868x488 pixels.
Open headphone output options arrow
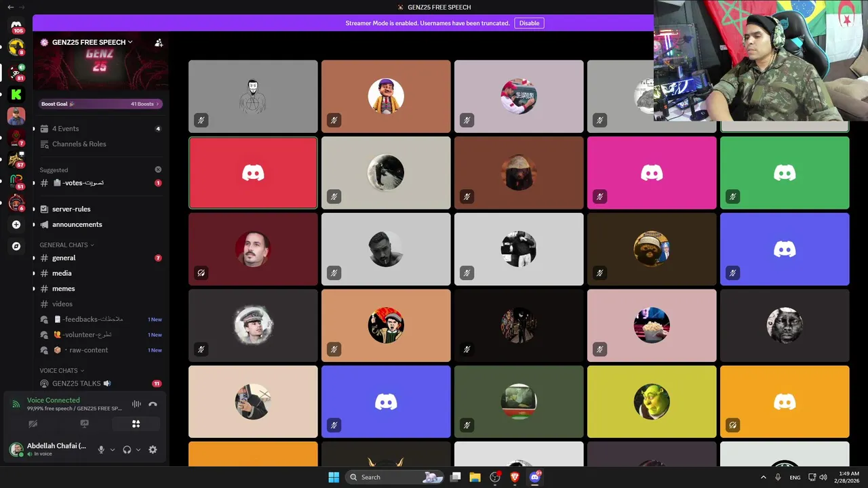click(x=138, y=449)
